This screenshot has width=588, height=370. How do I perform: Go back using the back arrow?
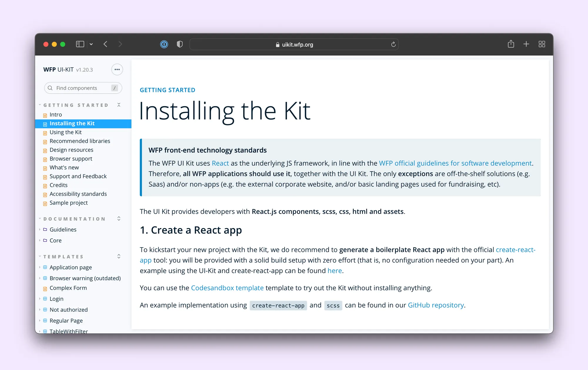tap(106, 44)
